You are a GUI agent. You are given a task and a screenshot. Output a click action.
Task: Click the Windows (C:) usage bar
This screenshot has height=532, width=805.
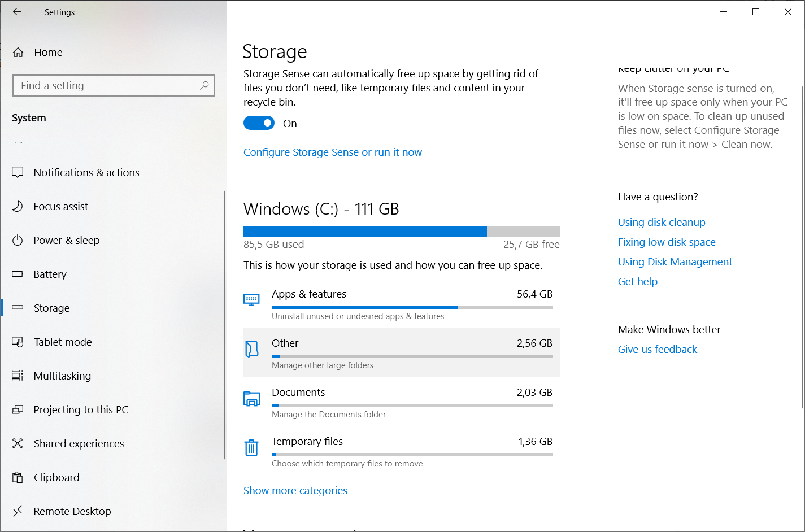pyautogui.click(x=402, y=231)
